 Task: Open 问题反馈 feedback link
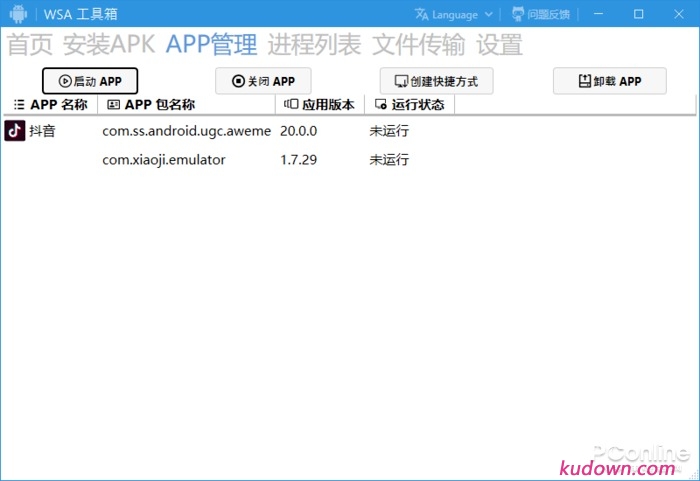(x=541, y=15)
